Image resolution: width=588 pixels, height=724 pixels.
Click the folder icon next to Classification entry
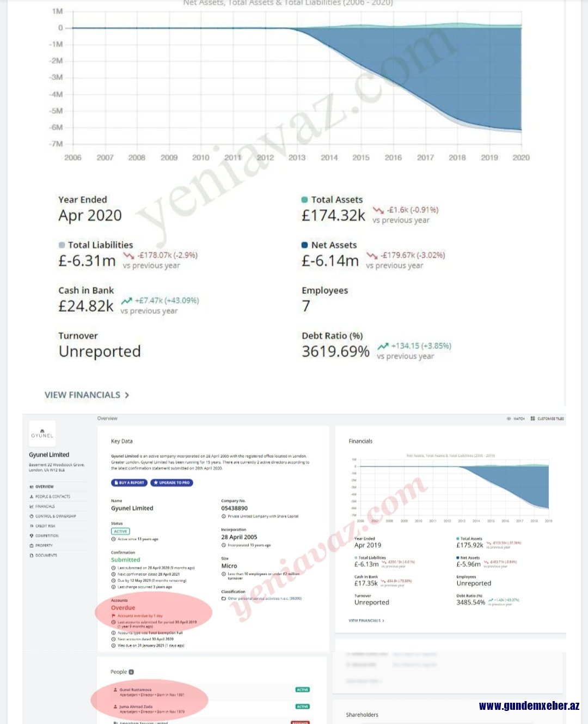pos(223,598)
